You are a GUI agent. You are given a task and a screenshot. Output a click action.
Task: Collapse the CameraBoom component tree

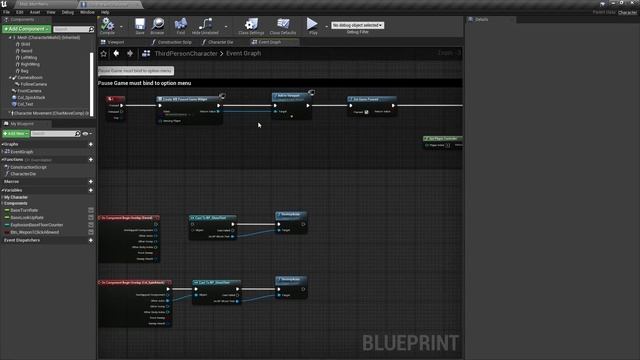pyautogui.click(x=10, y=78)
